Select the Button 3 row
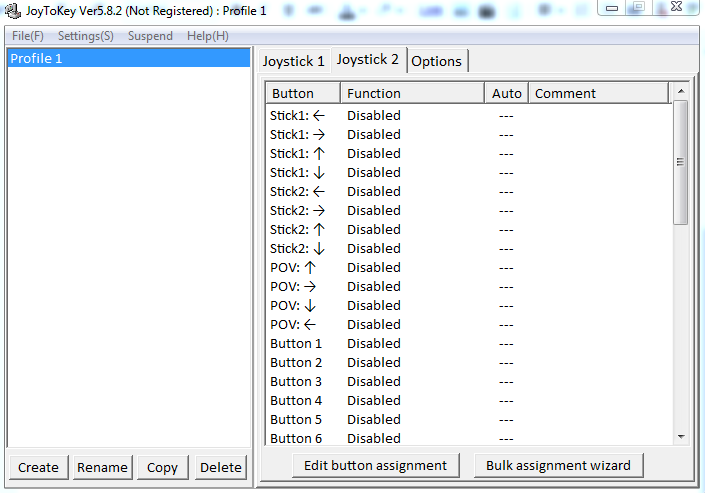This screenshot has height=493, width=705. click(x=468, y=381)
